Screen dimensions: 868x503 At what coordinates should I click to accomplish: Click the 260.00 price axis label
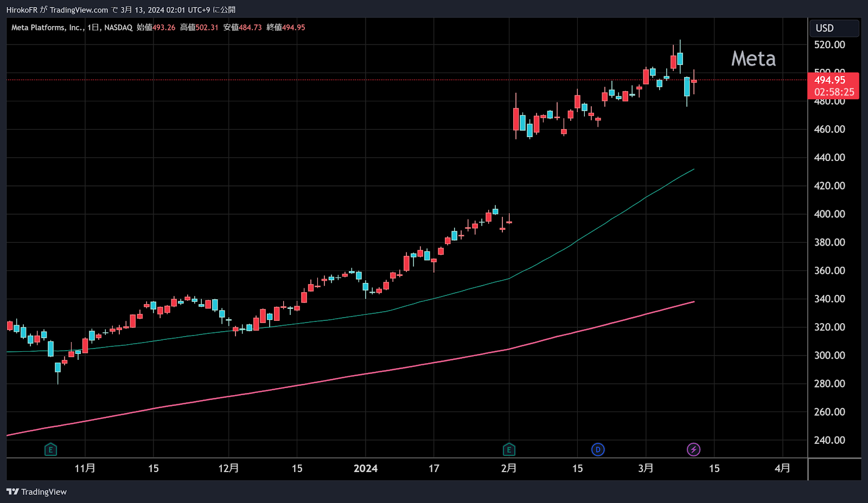[x=829, y=411]
